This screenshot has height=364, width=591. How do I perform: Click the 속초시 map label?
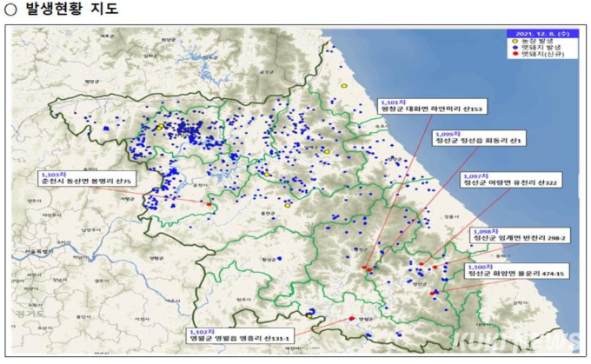(x=382, y=126)
